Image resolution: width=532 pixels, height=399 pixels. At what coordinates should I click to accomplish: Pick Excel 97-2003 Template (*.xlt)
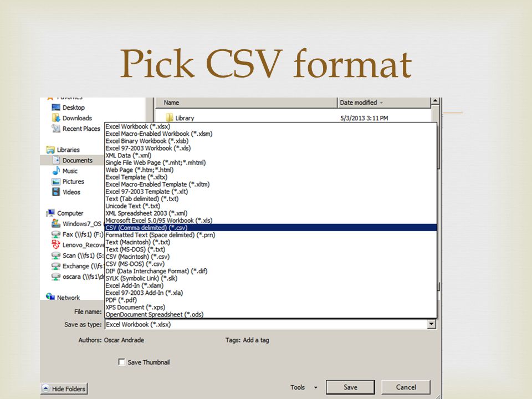270,191
